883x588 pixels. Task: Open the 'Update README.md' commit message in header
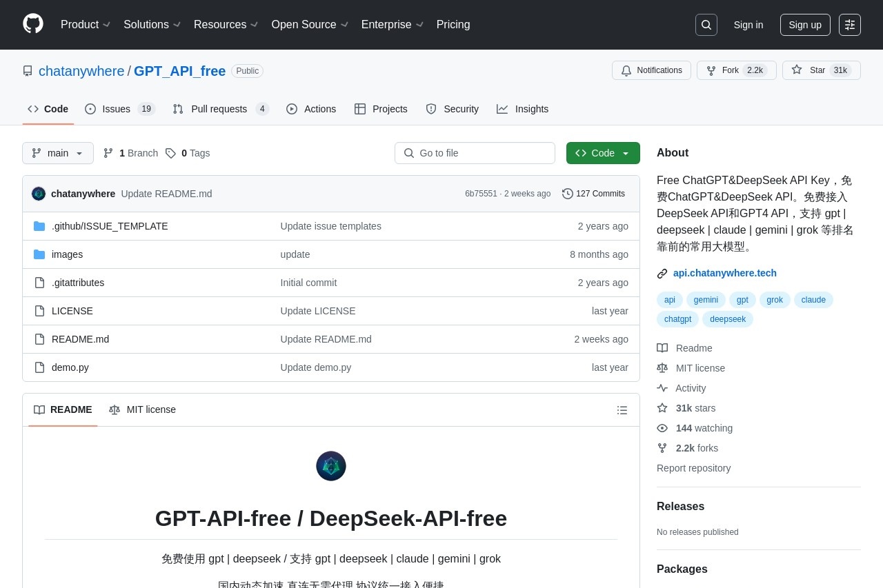(166, 194)
